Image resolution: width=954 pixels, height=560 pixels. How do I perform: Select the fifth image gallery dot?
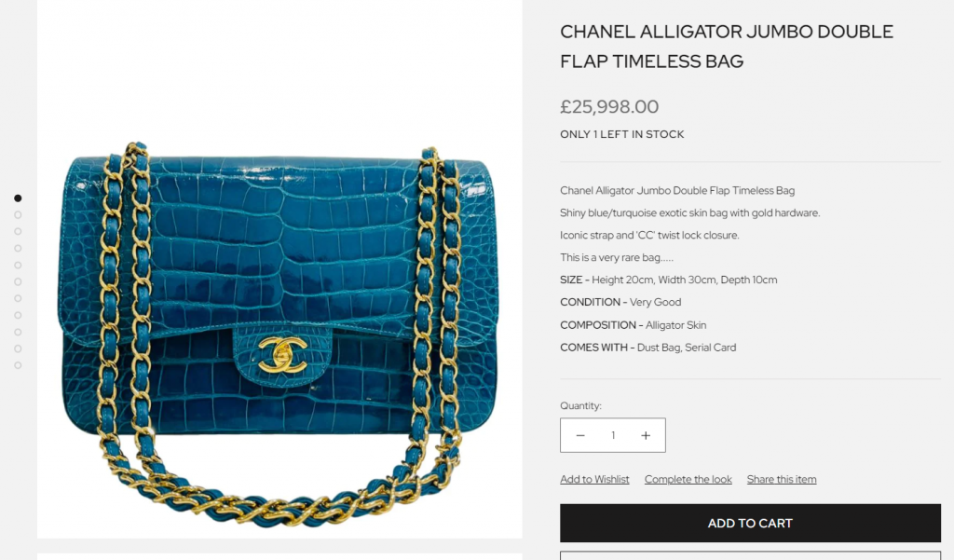click(18, 265)
